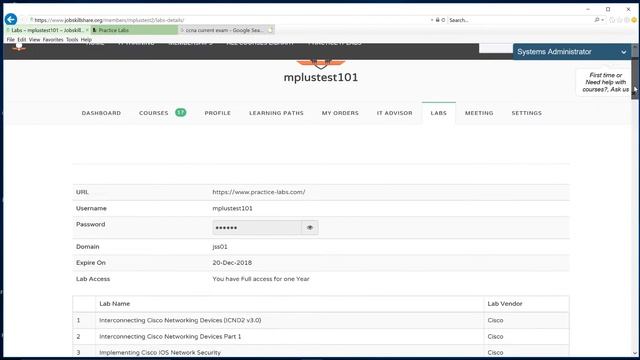Switch to the Practice Labs browser tab

[134, 30]
